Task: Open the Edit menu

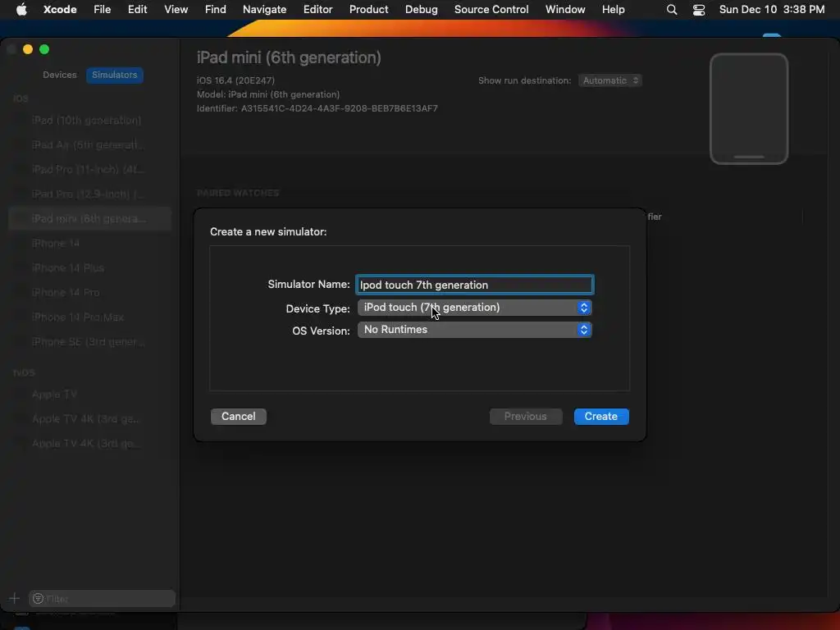Action: tap(137, 10)
